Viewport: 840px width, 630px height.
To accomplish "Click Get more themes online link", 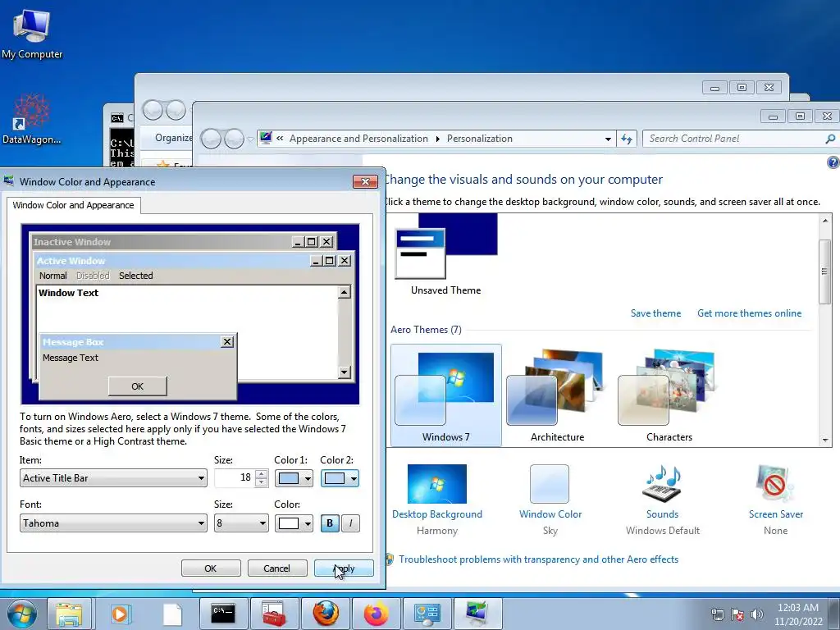I will [x=749, y=313].
